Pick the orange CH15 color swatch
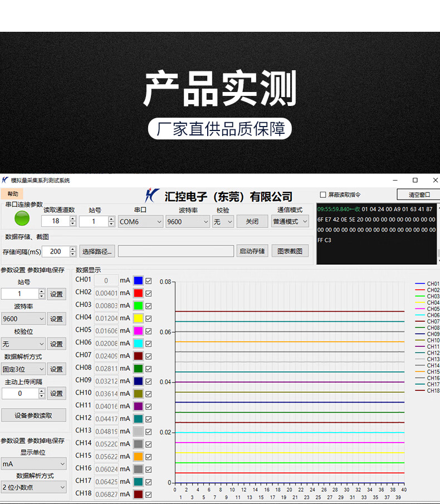 tap(138, 457)
